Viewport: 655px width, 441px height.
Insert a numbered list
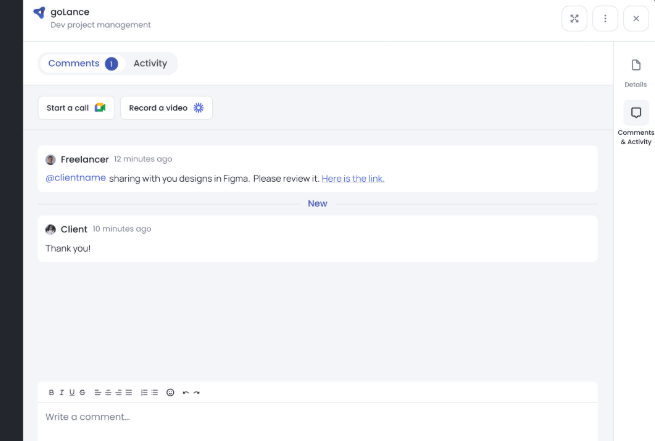[143, 392]
